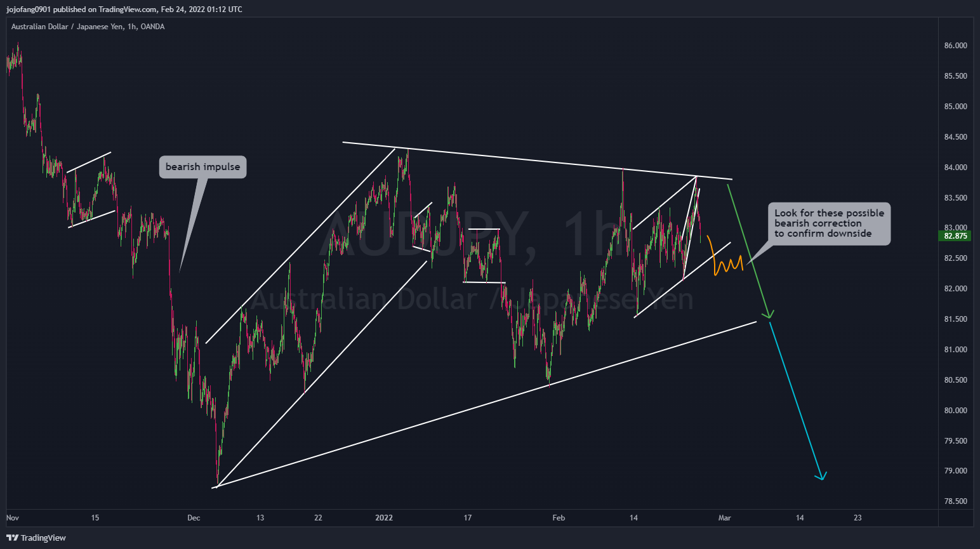Click the '13' date label after Dec

pos(260,518)
